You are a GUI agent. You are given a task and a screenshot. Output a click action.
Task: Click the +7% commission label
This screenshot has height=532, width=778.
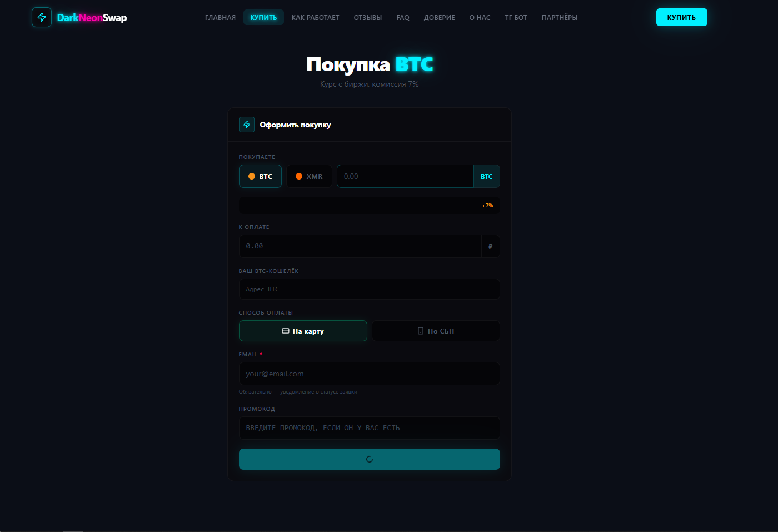(x=487, y=206)
